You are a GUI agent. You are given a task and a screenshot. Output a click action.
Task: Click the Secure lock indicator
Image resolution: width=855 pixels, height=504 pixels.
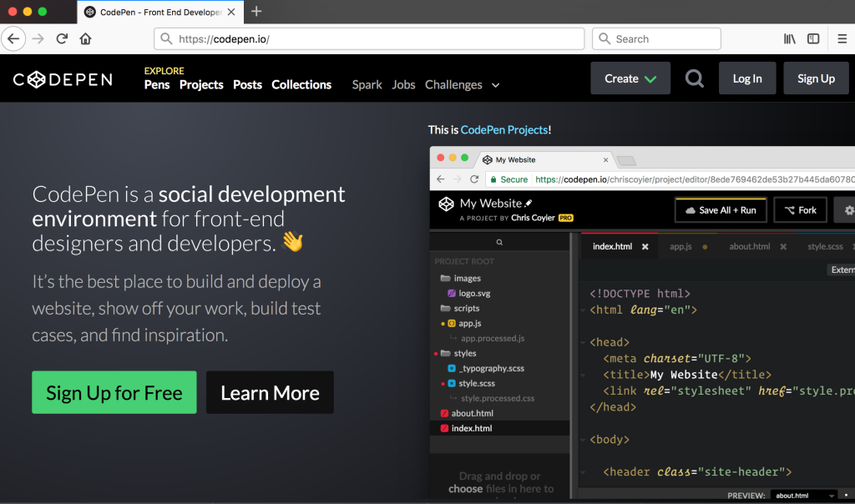[508, 179]
